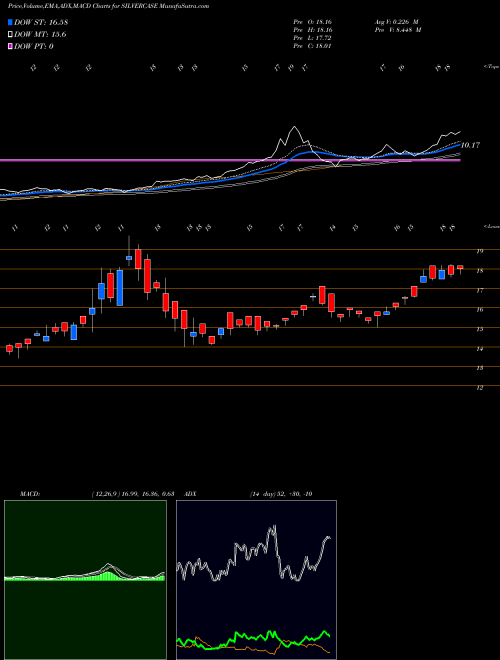This screenshot has width=500, height=660.
Task: Select the 'DOW PT: 0' legend text
Action: click(x=34, y=46)
